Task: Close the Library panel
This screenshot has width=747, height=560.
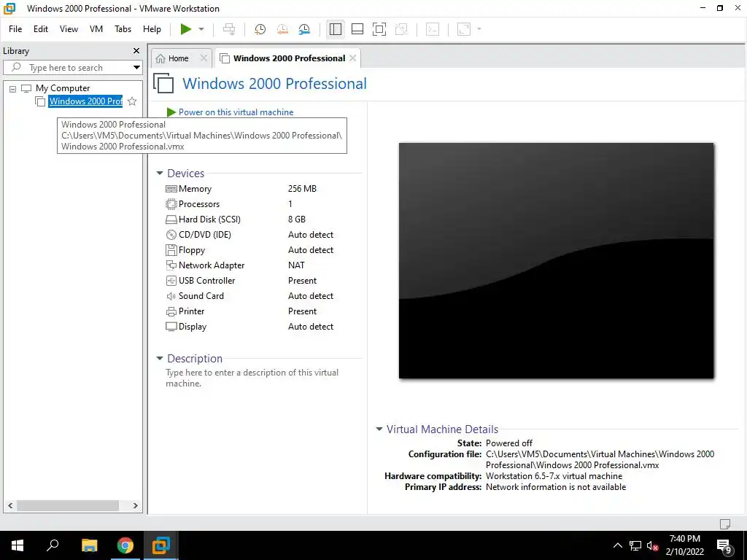Action: pos(136,51)
